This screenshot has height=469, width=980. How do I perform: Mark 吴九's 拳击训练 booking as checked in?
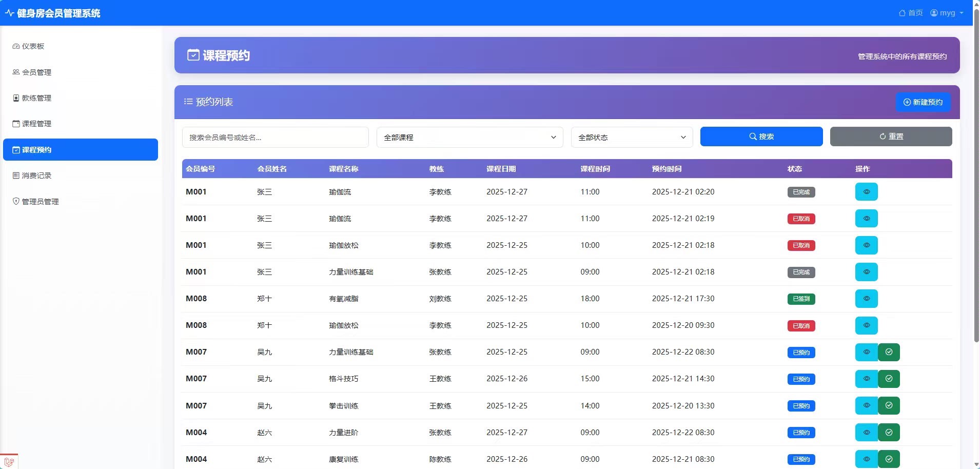[x=889, y=405]
